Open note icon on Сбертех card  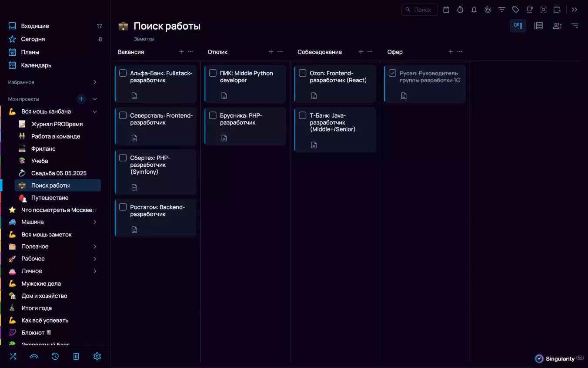[x=134, y=187]
